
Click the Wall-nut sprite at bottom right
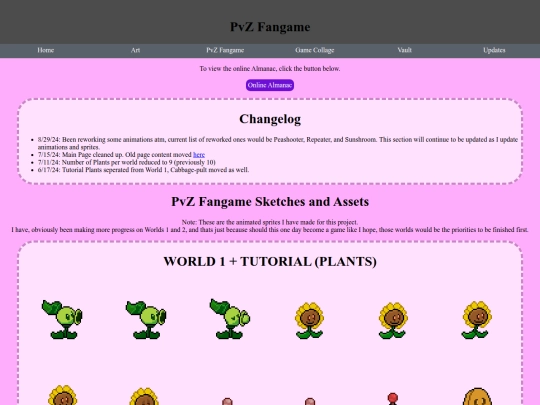click(x=477, y=396)
